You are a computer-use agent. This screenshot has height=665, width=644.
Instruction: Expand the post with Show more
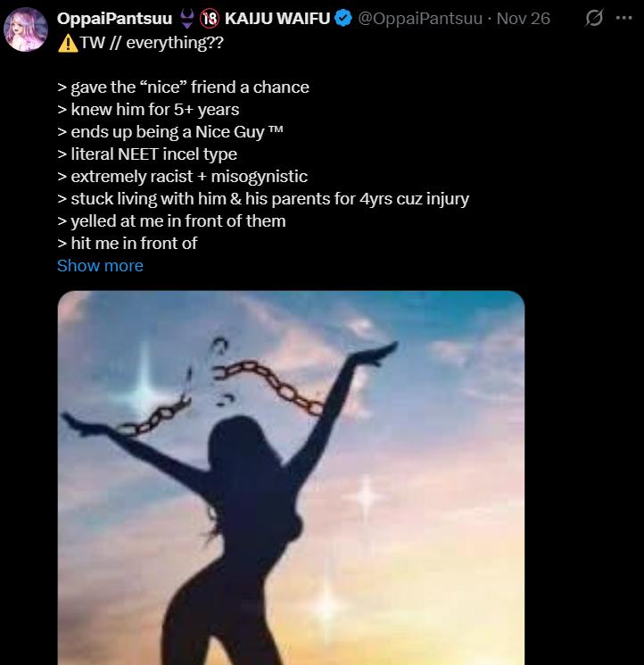pos(100,266)
